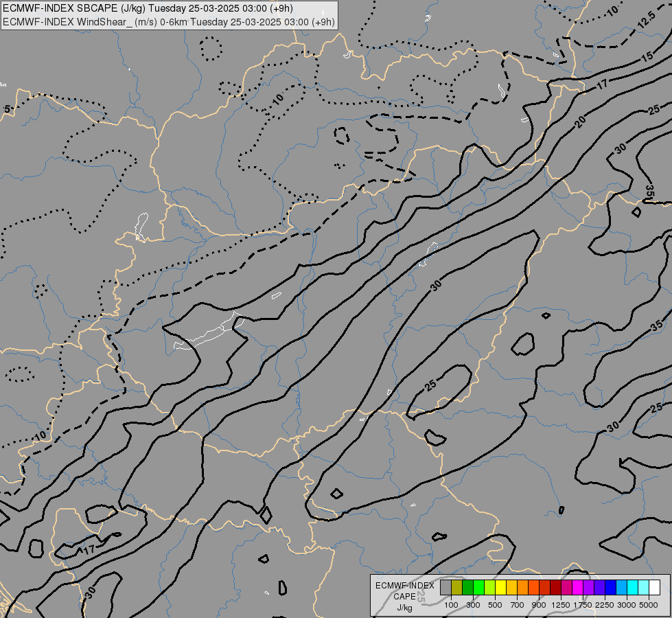Image resolution: width=672 pixels, height=618 pixels.
Task: Choose the deep blue legend swatch
Action: (611, 588)
